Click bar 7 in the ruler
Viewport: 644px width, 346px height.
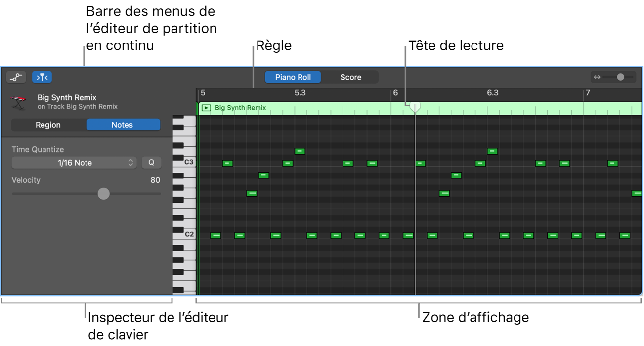588,93
